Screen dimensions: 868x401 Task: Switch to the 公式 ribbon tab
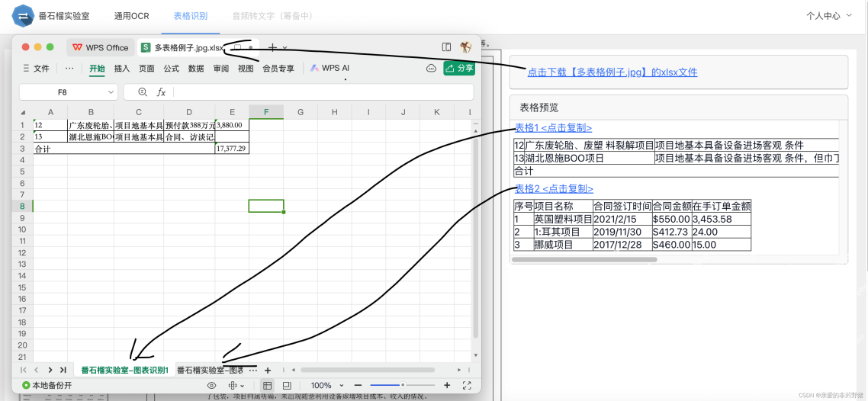171,69
